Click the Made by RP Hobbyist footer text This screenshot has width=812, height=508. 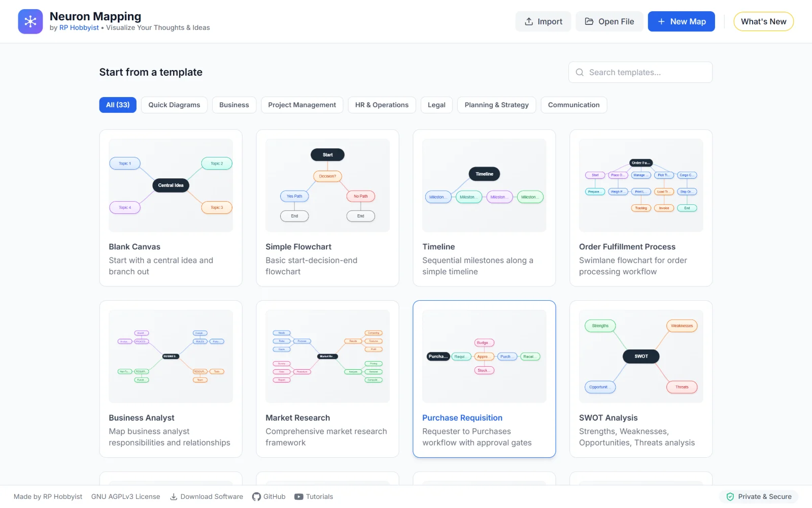click(48, 497)
